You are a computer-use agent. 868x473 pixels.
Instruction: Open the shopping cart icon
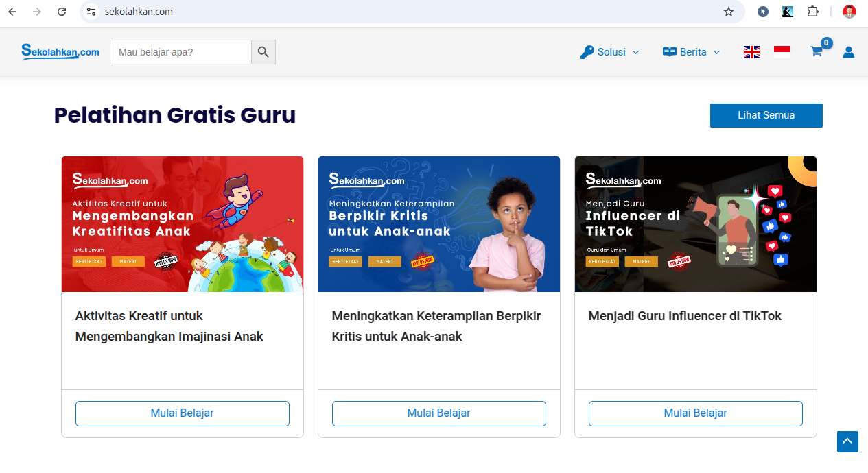(x=817, y=52)
